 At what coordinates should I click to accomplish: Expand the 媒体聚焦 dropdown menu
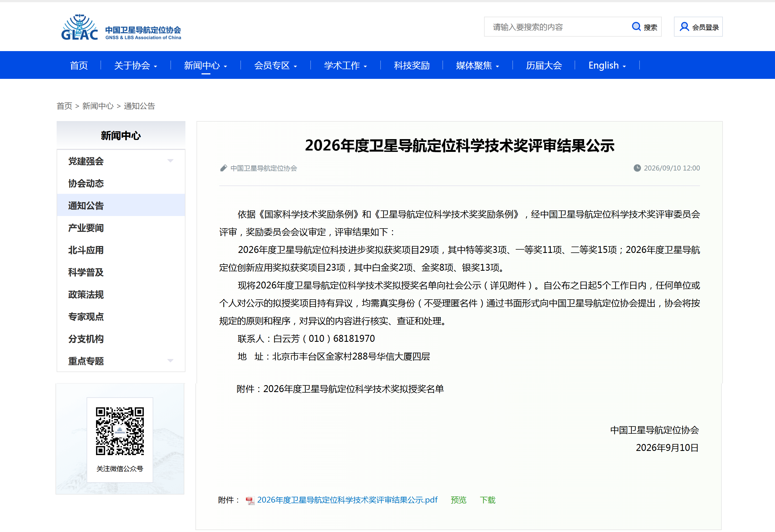coord(477,65)
